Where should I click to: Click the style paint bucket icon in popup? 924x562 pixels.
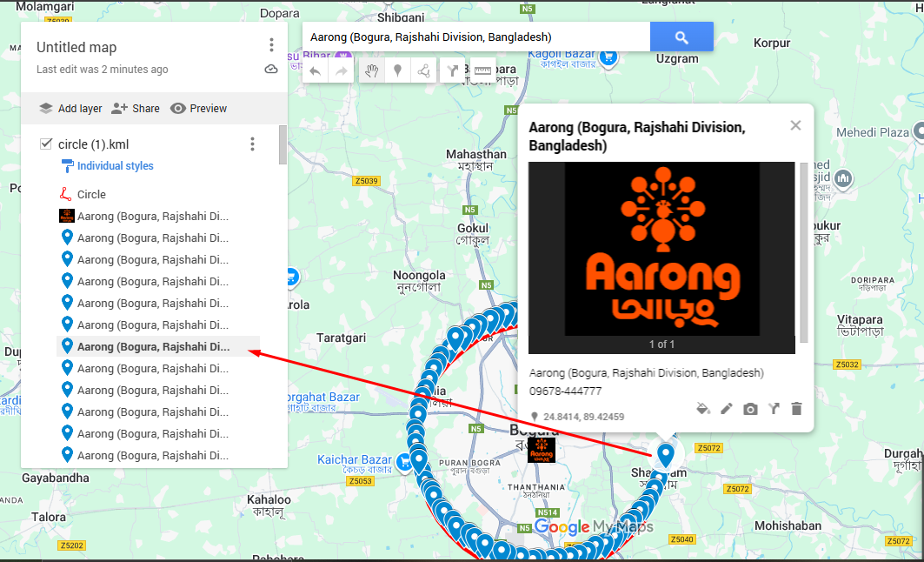(x=702, y=409)
